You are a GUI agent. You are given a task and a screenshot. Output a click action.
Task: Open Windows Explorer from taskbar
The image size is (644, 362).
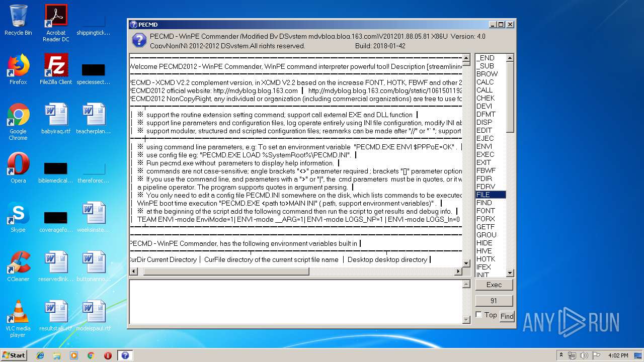(57, 355)
